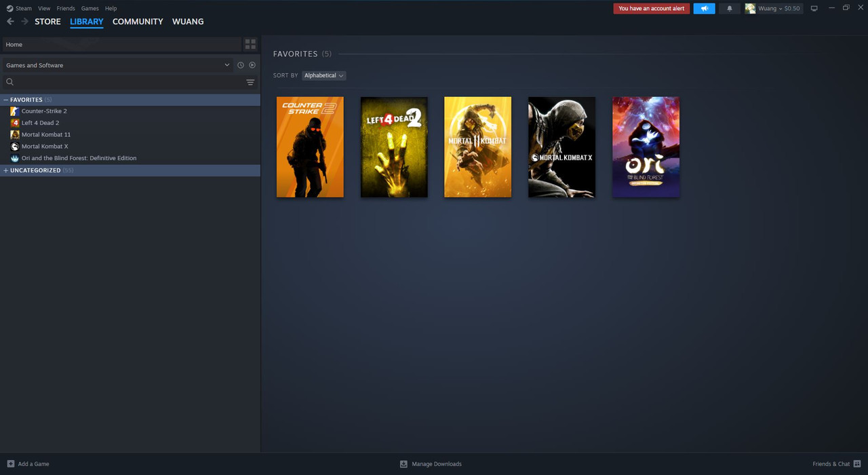Click the Manage Downloads label
This screenshot has width=868, height=475.
pyautogui.click(x=437, y=464)
